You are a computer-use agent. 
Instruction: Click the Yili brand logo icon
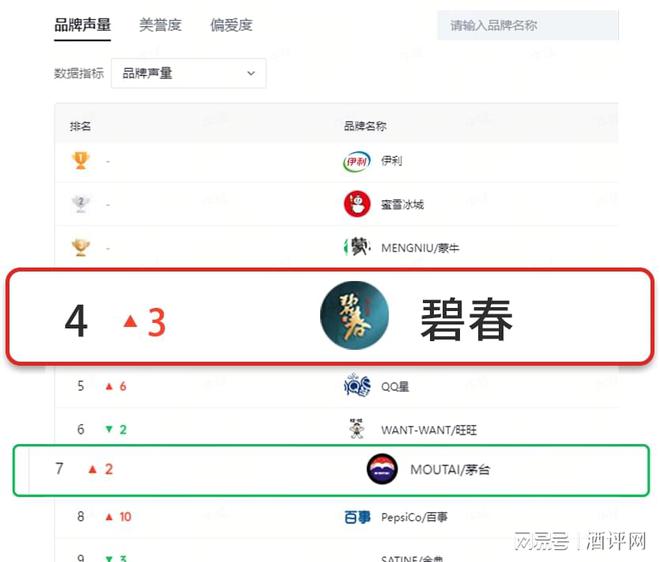pyautogui.click(x=357, y=161)
